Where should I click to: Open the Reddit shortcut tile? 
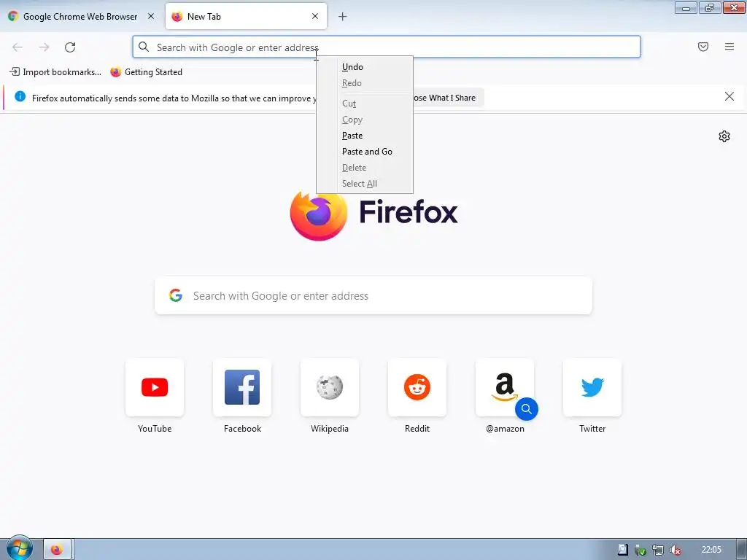pos(417,388)
